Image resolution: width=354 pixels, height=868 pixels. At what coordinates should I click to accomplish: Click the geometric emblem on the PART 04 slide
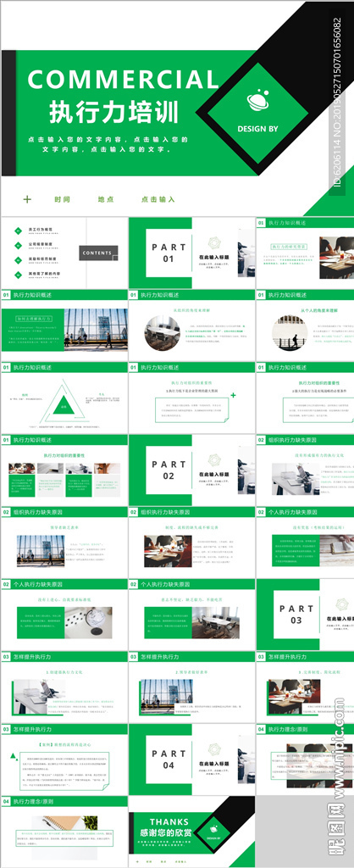tap(214, 749)
